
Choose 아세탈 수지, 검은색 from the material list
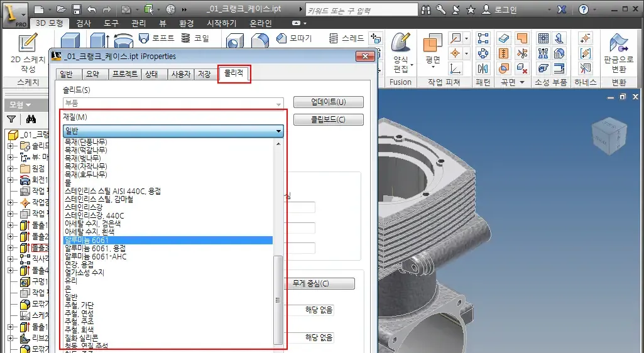click(x=168, y=224)
